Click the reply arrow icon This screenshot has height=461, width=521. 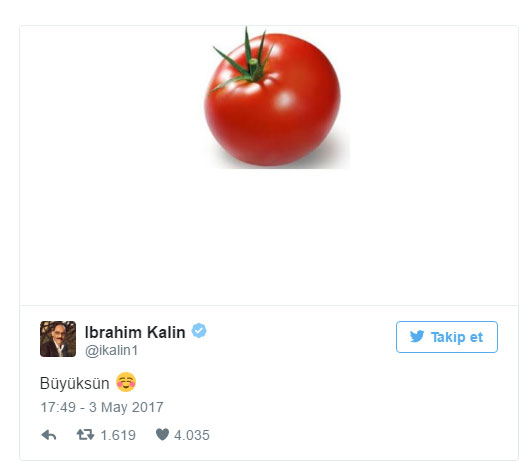(x=49, y=435)
